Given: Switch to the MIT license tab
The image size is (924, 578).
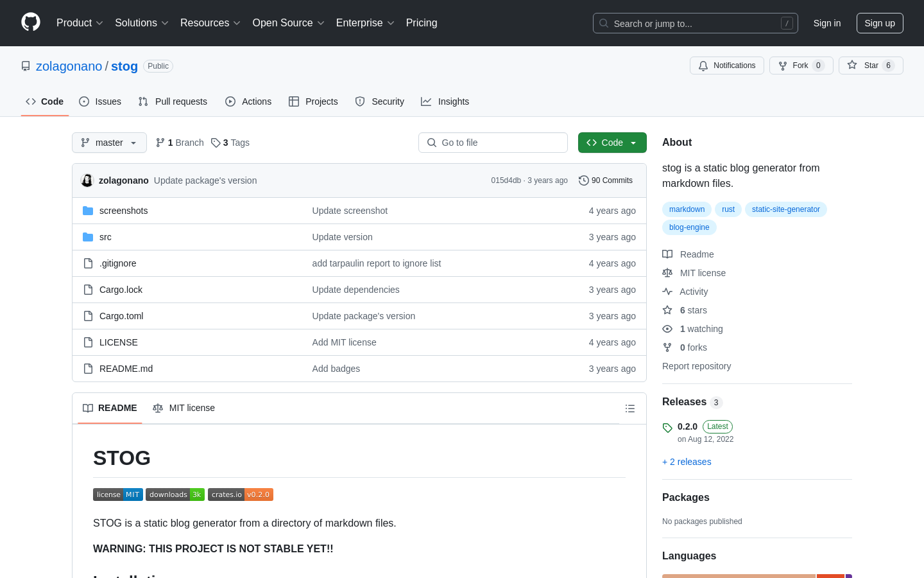Looking at the screenshot, I should (184, 408).
